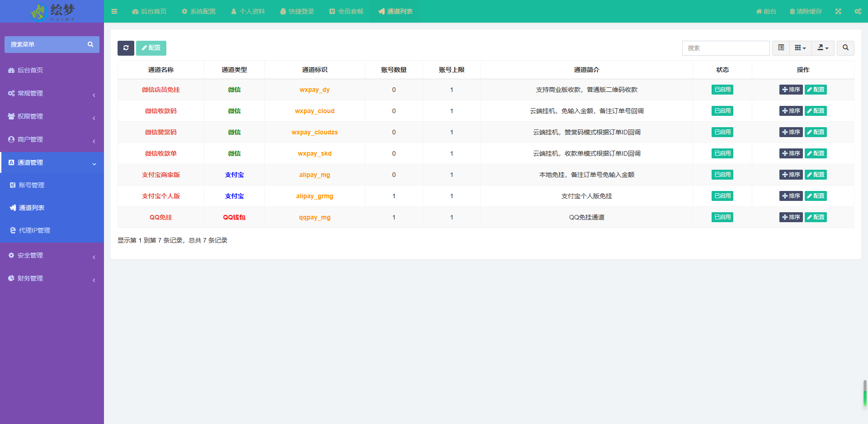This screenshot has width=868, height=424.
Task: Toggle the sidebar hamburger menu icon
Action: click(x=114, y=11)
